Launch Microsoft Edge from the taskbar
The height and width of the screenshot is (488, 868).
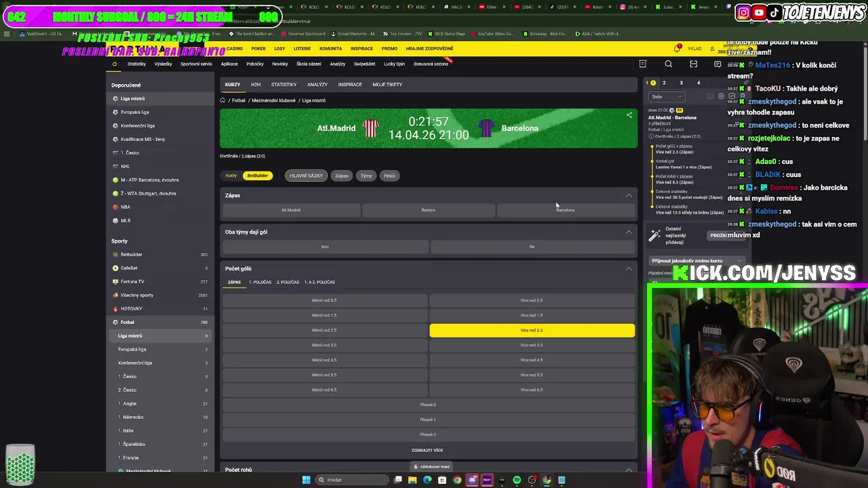click(427, 480)
